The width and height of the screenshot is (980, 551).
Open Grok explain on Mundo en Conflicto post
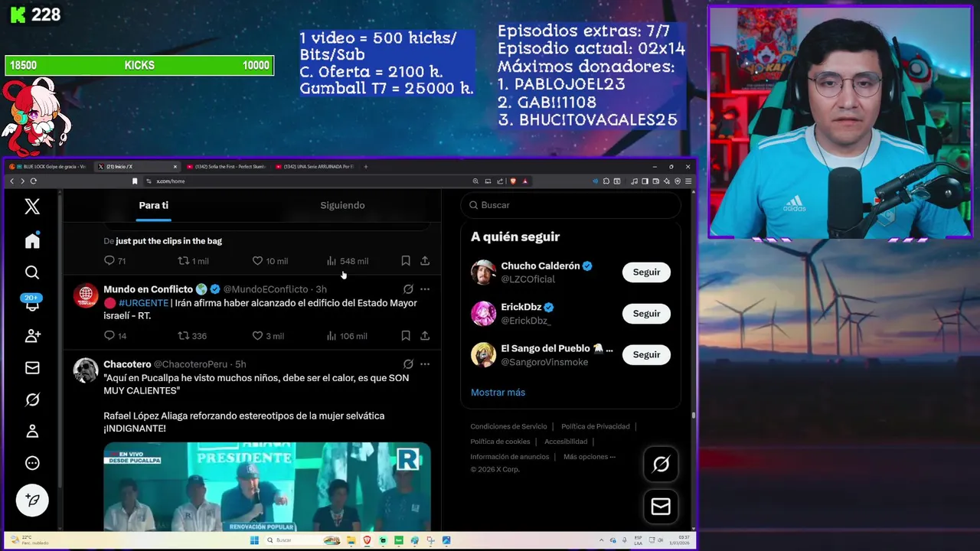pyautogui.click(x=408, y=289)
